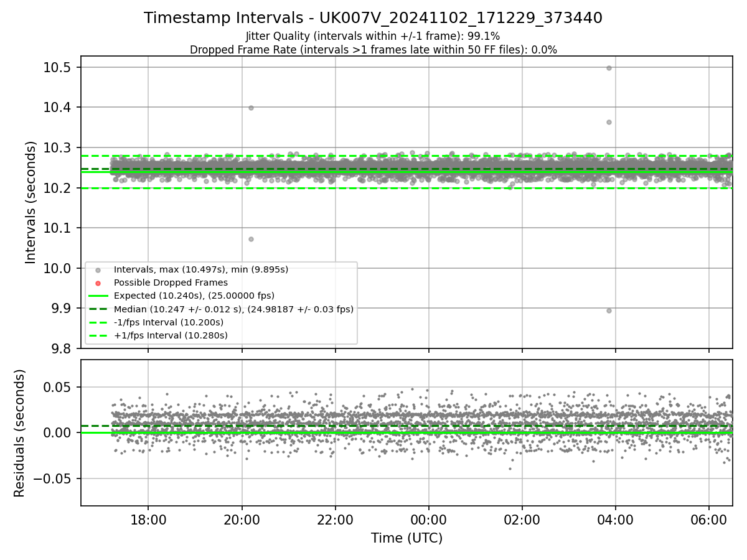The width and height of the screenshot is (747, 560).
Task: Select the "Dropped Frame Rate" 0.0% subtitle line
Action: pyautogui.click(x=373, y=50)
